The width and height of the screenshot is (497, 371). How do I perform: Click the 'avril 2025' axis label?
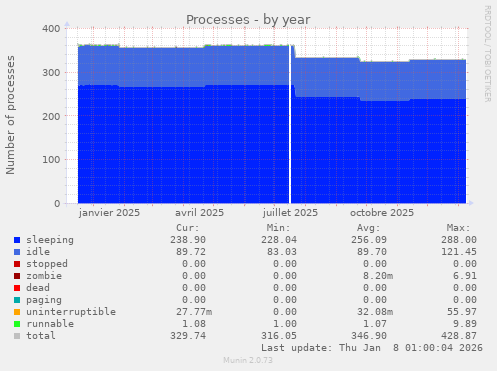coord(200,213)
